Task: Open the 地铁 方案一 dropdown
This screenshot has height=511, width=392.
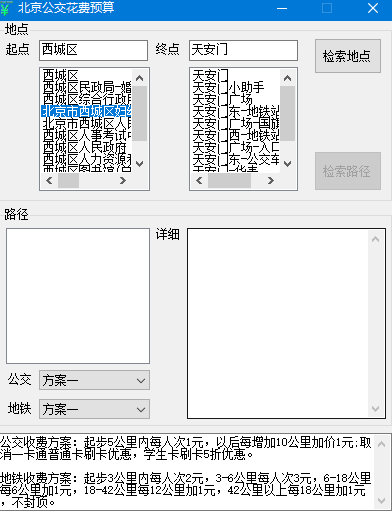Action: point(94,409)
